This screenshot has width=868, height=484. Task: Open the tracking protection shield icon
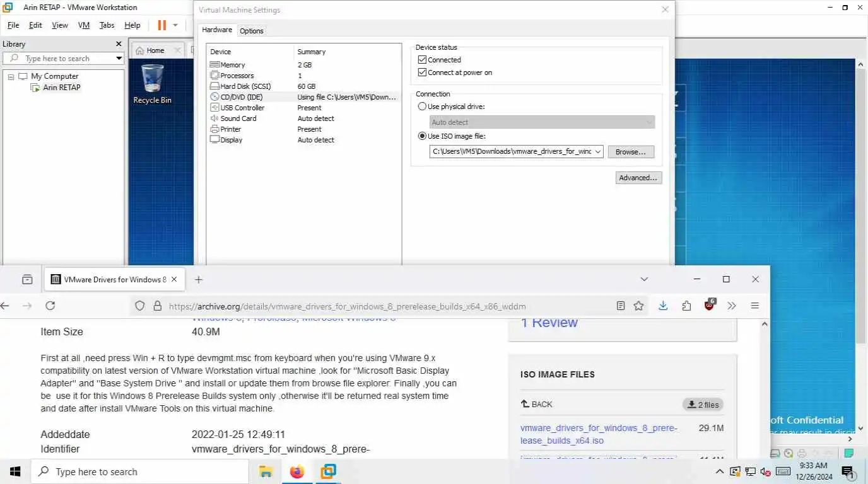click(141, 306)
